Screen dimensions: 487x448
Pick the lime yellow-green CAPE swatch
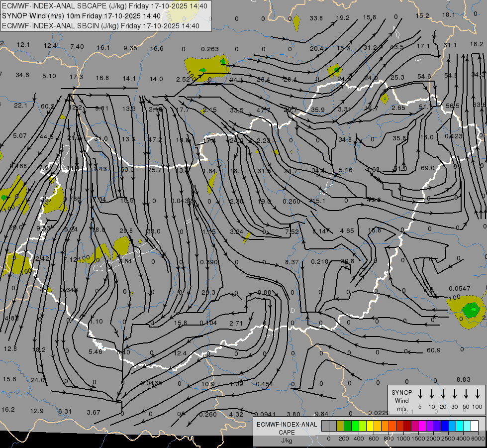tap(363, 426)
